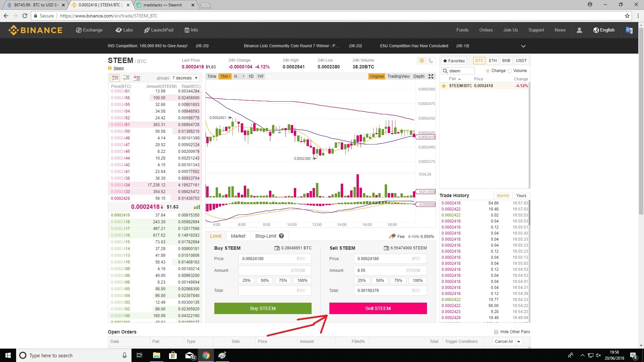The height and width of the screenshot is (362, 644).
Task: Select the Change radio button
Action: click(x=488, y=71)
